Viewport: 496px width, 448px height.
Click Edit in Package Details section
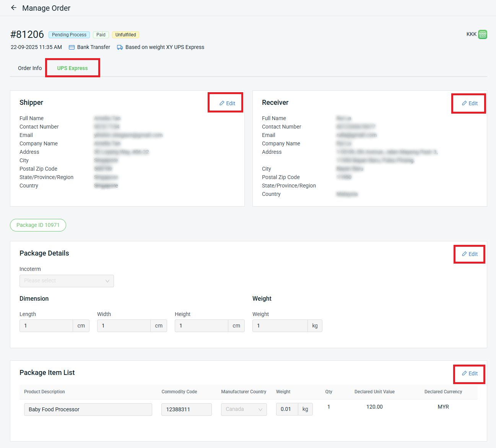[x=470, y=254]
